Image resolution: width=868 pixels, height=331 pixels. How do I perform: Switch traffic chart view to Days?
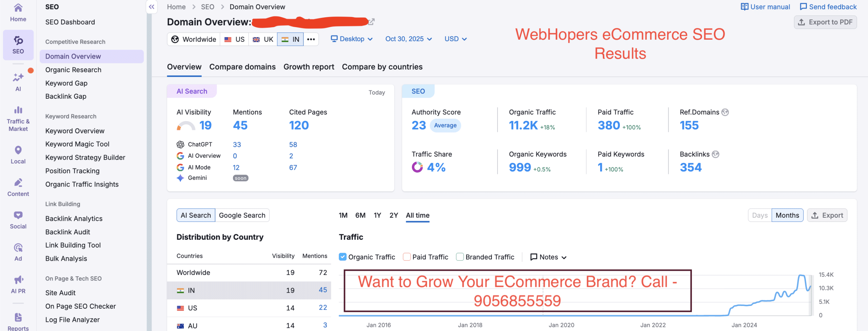point(759,215)
